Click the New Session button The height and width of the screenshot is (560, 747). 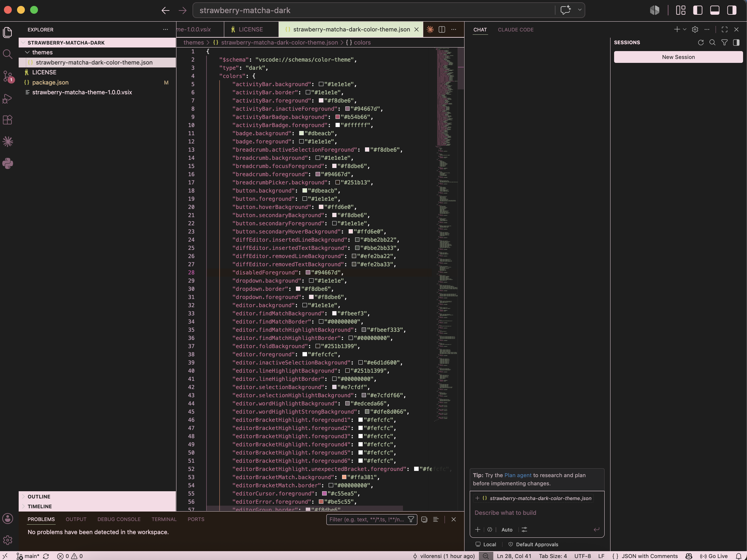678,57
